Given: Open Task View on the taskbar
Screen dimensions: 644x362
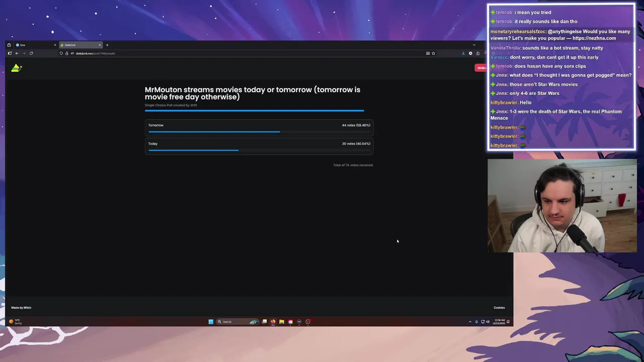Looking at the screenshot, I should click(265, 322).
